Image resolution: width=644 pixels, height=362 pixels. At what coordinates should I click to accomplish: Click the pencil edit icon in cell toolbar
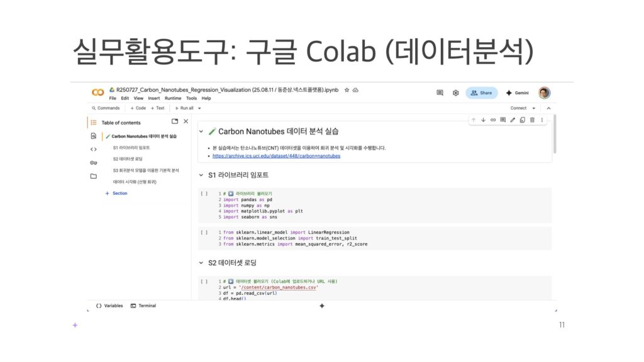point(513,119)
